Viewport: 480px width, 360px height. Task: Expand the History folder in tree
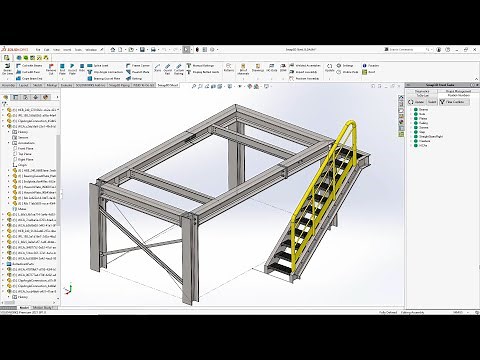pos(9,132)
